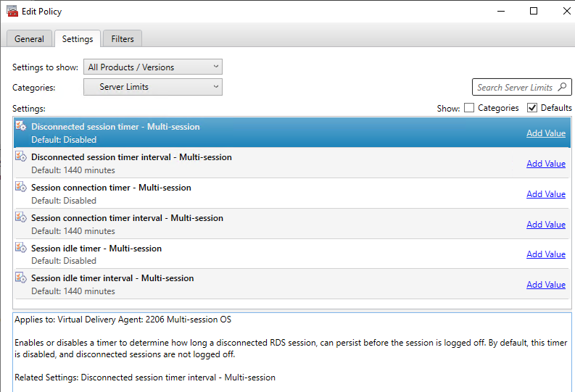Switch to the General tab

[29, 39]
